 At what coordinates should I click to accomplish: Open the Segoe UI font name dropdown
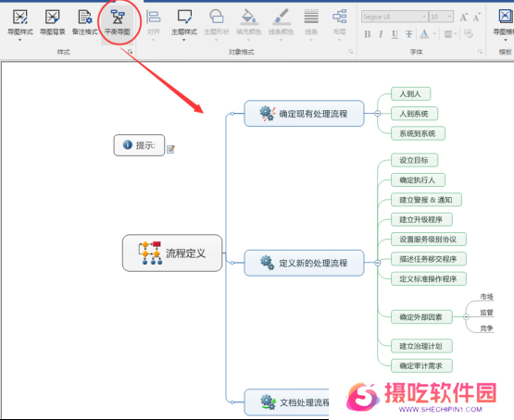(424, 17)
